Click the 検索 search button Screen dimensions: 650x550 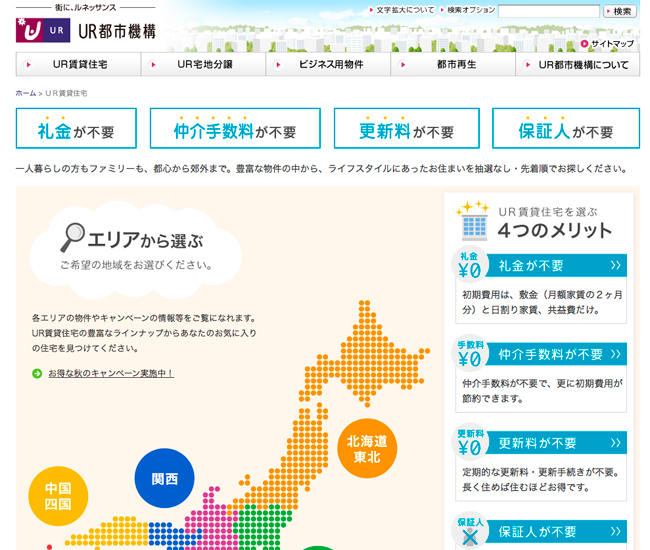point(619,11)
